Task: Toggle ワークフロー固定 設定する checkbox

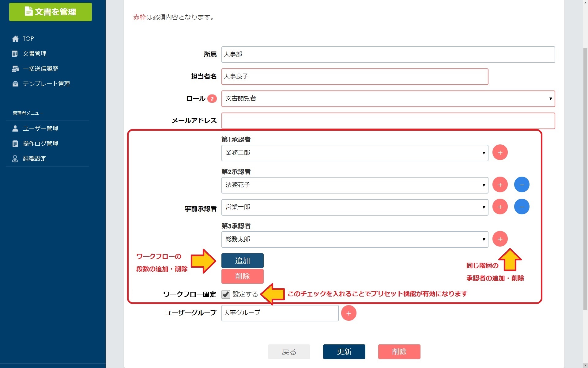Action: (226, 294)
